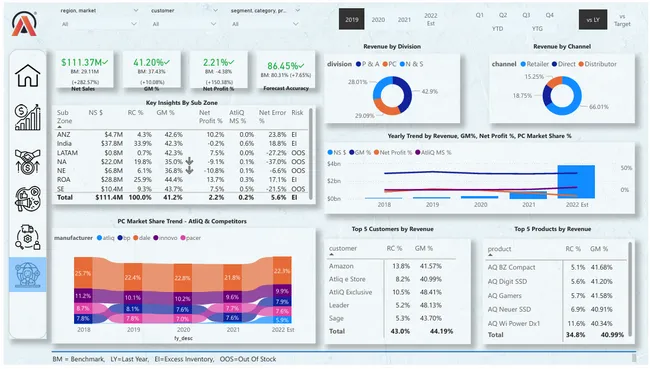
Task: Toggle the vs Target comparison
Action: tap(622, 20)
